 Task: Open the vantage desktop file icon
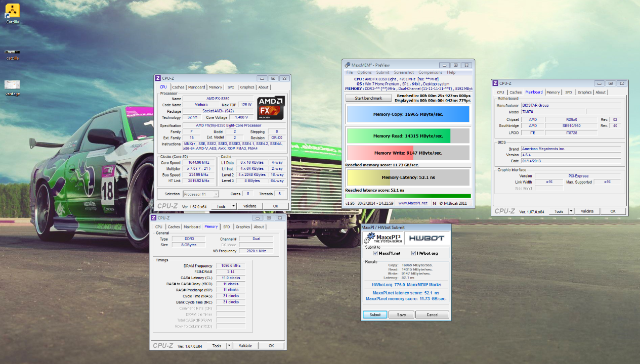[12, 84]
